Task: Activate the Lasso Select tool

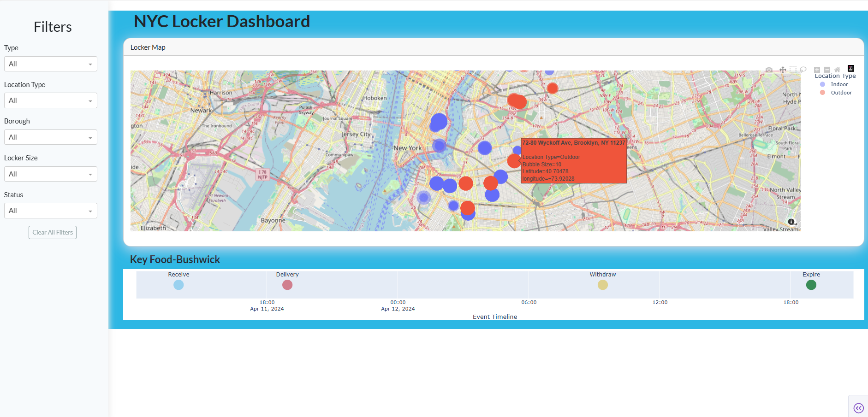Action: click(x=803, y=70)
